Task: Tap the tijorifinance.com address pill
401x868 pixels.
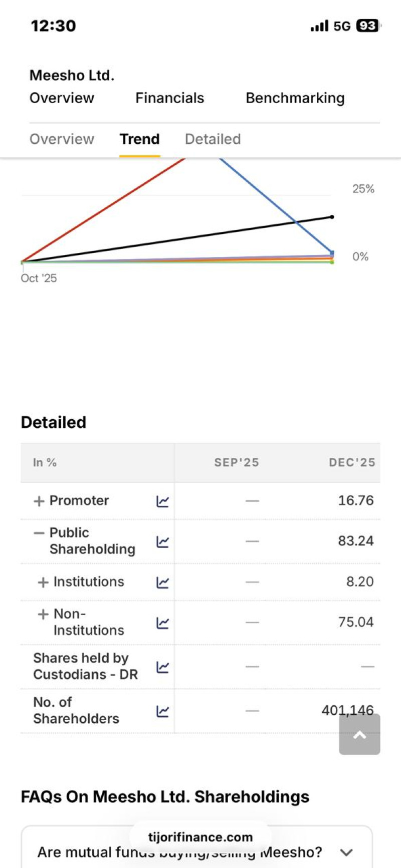Action: click(x=200, y=837)
